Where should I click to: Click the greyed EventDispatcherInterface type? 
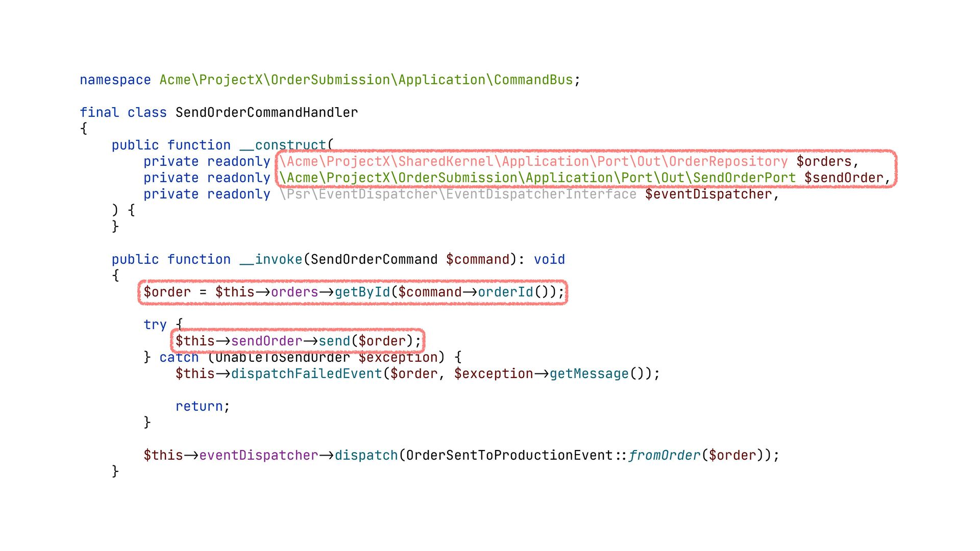click(x=458, y=194)
